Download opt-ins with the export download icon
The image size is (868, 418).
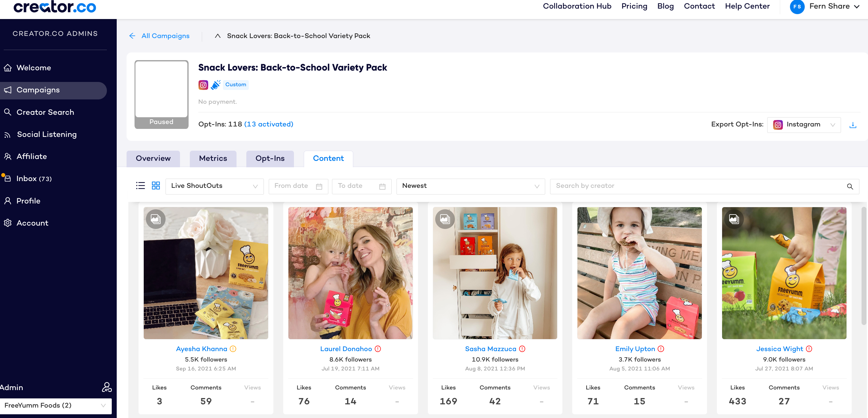point(854,125)
